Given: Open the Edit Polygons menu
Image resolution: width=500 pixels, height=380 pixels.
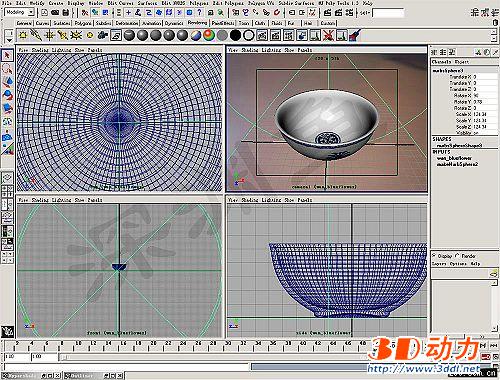Looking at the screenshot, I should (227, 3).
